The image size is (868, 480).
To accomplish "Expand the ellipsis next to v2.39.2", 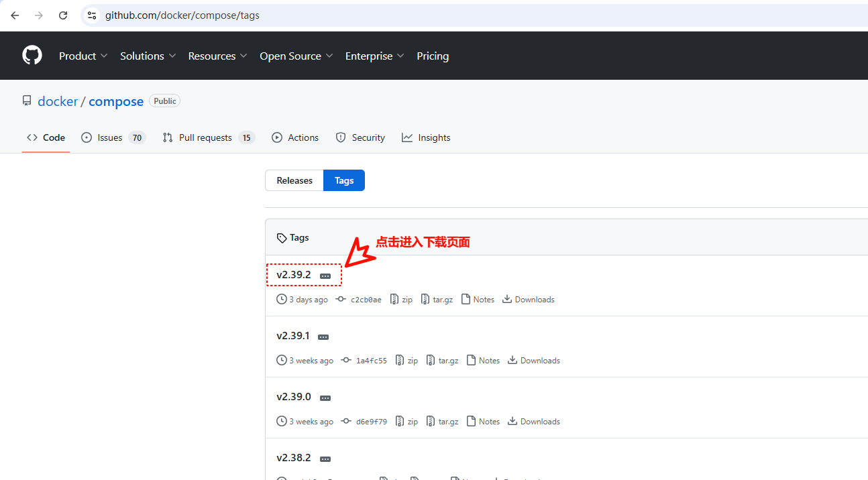I will pyautogui.click(x=325, y=276).
